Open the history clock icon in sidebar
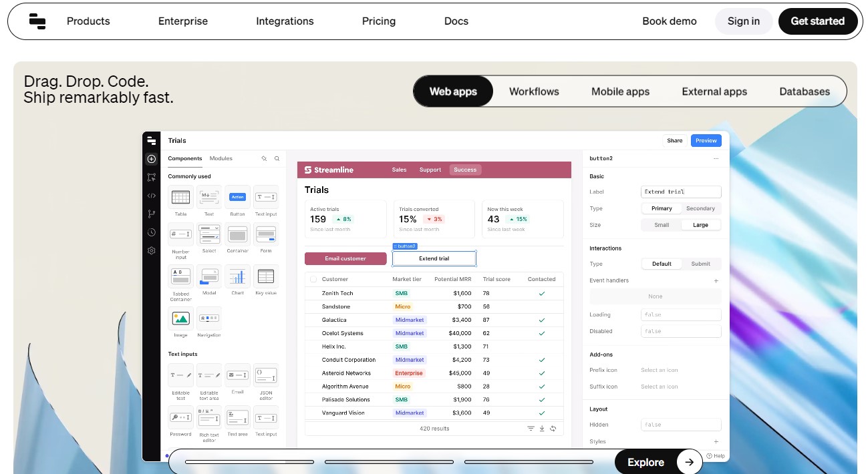This screenshot has height=474, width=868. 152,232
